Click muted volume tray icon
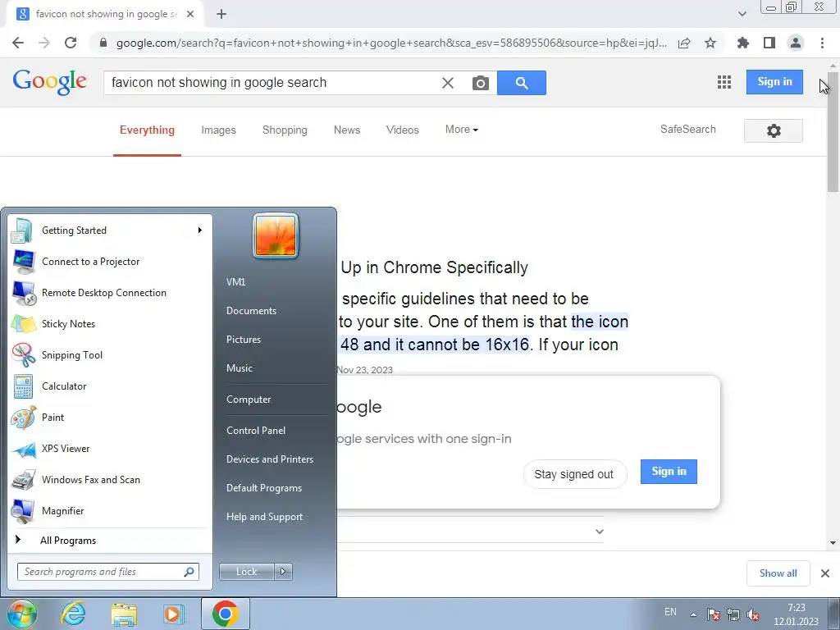 pyautogui.click(x=753, y=614)
